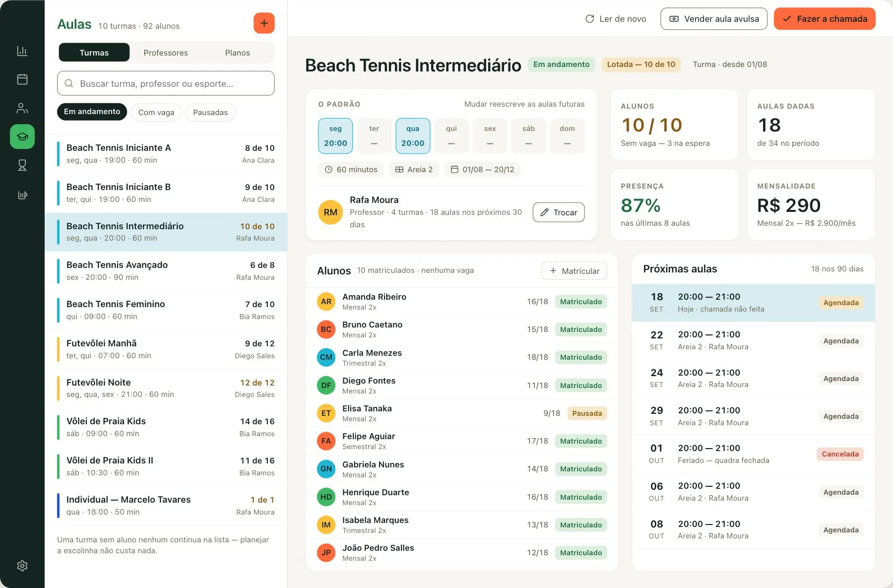893x588 pixels.
Task: Switch to the Turmas tab
Action: click(94, 53)
